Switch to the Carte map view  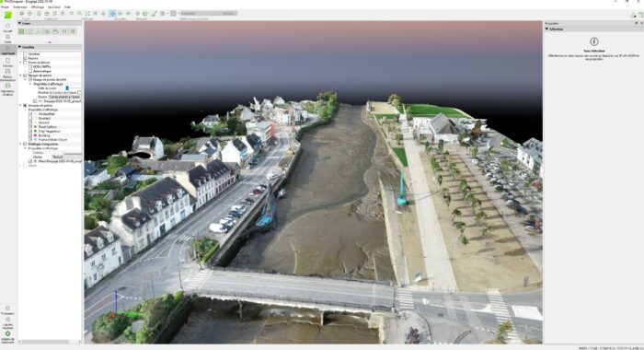click(7, 39)
